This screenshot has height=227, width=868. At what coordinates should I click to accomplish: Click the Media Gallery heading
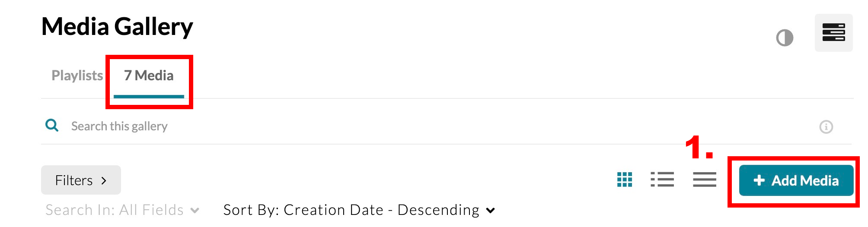click(x=117, y=27)
